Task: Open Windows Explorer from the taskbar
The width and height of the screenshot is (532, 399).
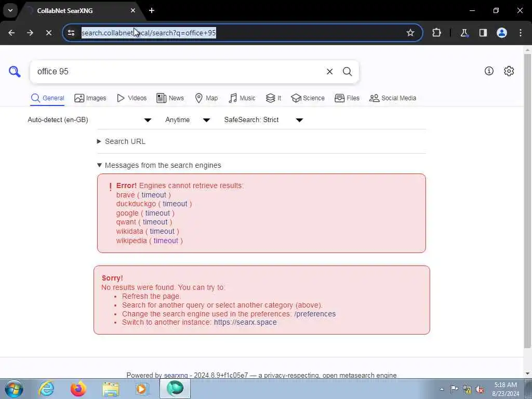Action: [111, 389]
